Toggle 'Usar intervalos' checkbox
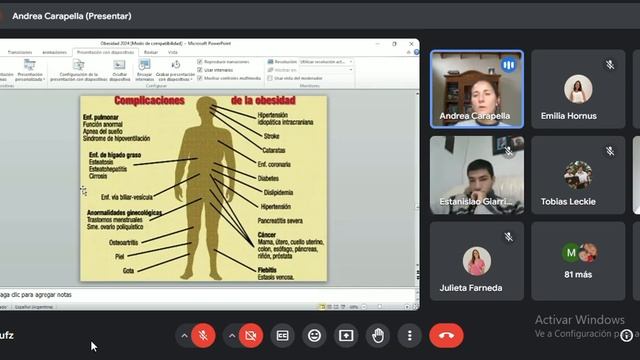Viewport: 640px width, 360px height. 200,70
